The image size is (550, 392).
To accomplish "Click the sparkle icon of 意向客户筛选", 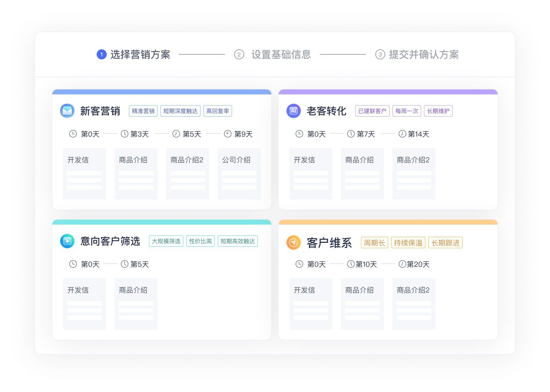I will coord(67,241).
